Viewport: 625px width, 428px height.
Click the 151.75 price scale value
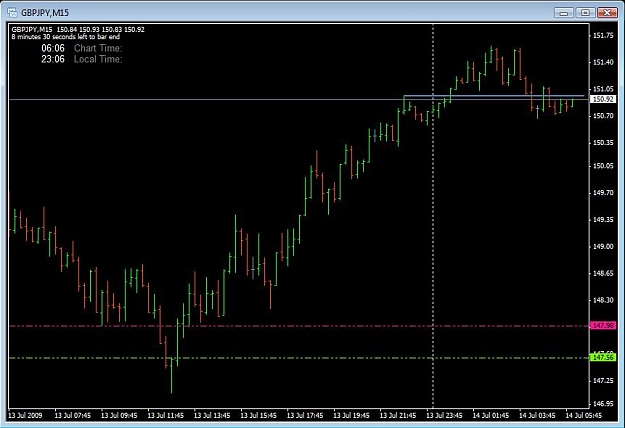coord(603,35)
